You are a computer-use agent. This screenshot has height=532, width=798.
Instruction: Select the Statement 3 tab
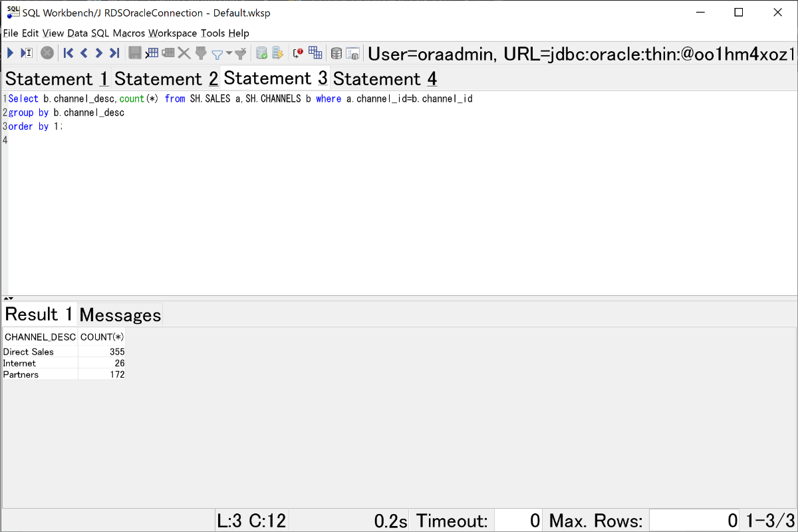click(x=275, y=78)
